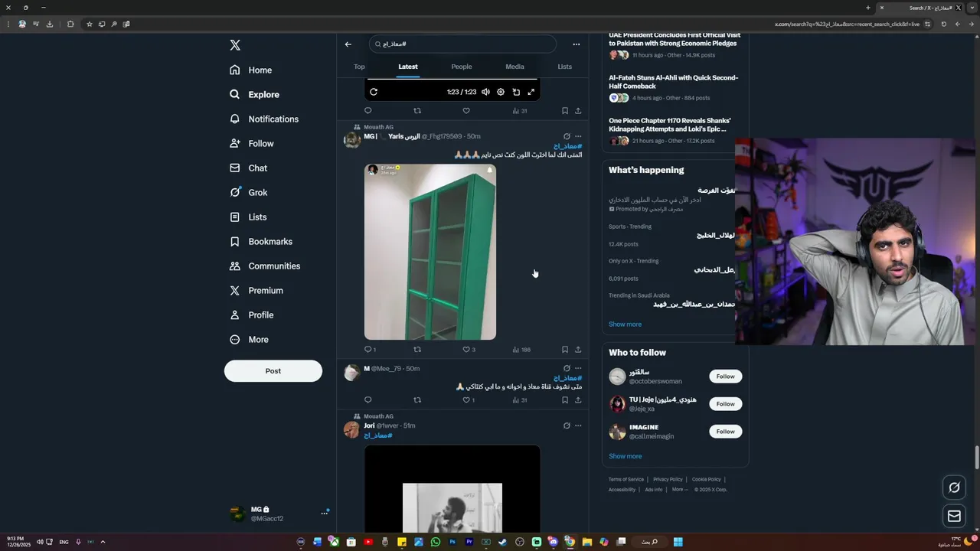The width and height of the screenshot is (980, 551).
Task: Show more under Who to follow
Action: coord(626,456)
